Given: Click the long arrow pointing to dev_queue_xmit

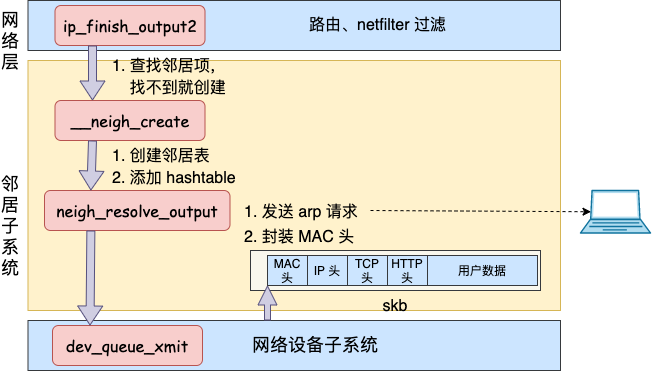Looking at the screenshot, I should pyautogui.click(x=90, y=277).
